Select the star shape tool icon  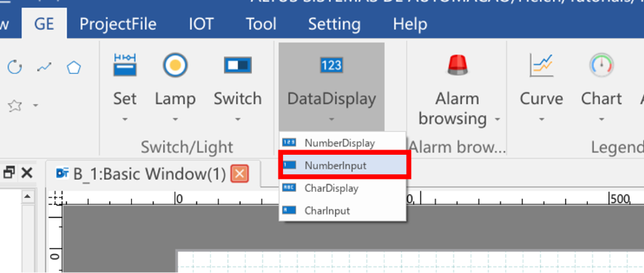tap(14, 105)
